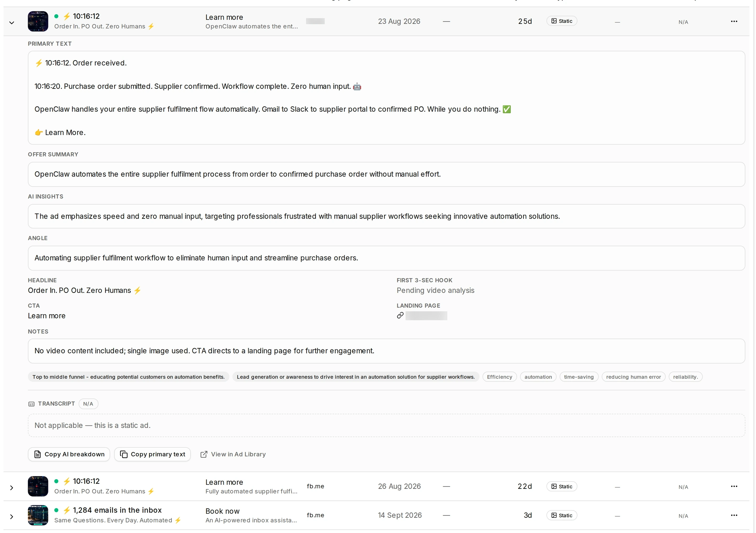
Task: Click the transcript caption icon
Action: pyautogui.click(x=31, y=404)
